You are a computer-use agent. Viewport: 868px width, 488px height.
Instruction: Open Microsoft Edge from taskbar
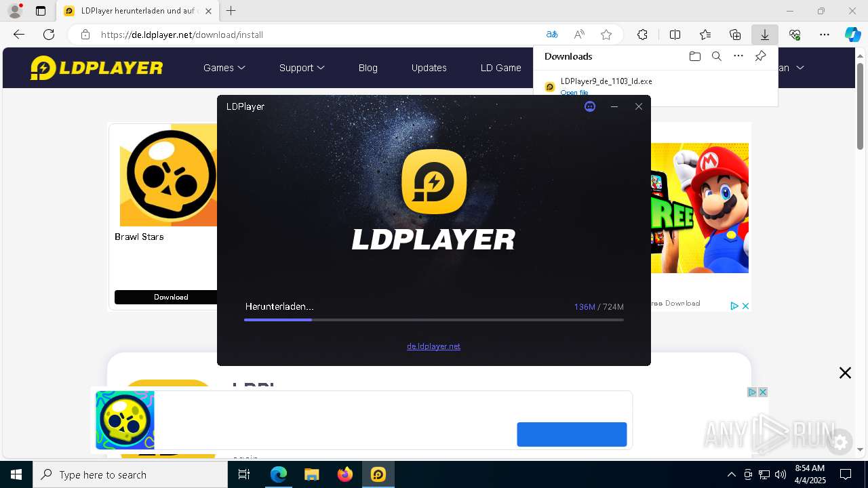(x=279, y=474)
